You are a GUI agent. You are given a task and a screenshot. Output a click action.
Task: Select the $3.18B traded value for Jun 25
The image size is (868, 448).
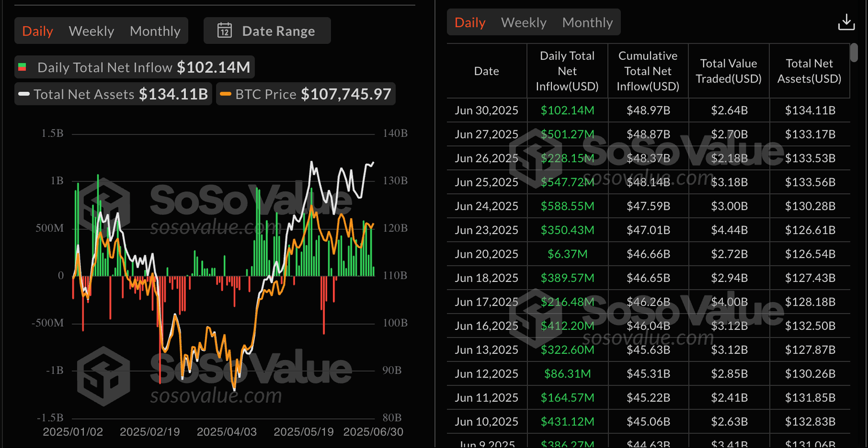pyautogui.click(x=729, y=182)
